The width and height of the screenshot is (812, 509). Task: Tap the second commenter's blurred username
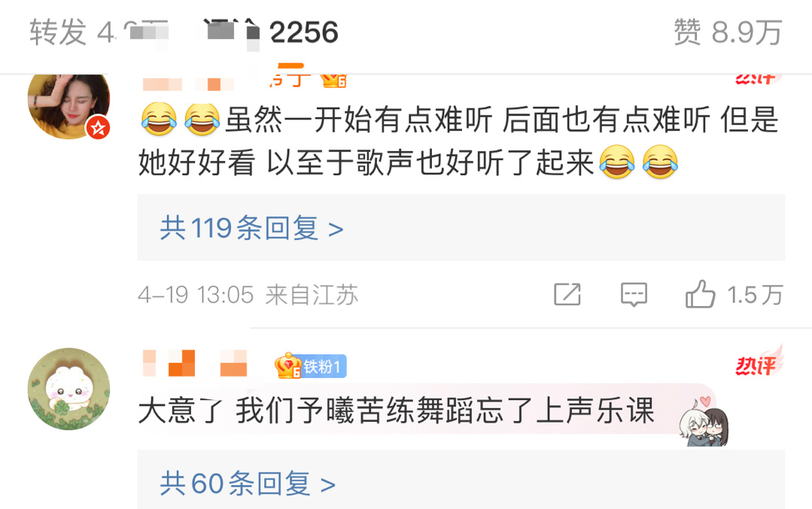coord(195,363)
